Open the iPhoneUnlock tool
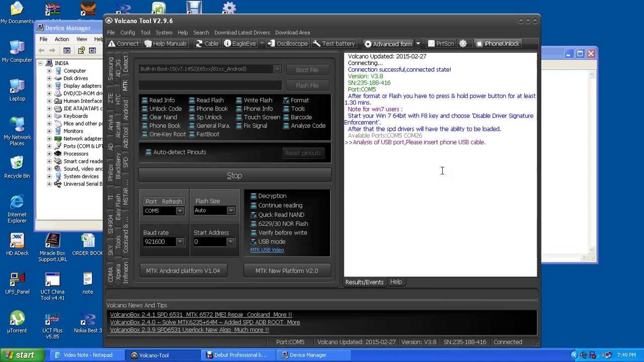This screenshot has width=644, height=362. 497,44
